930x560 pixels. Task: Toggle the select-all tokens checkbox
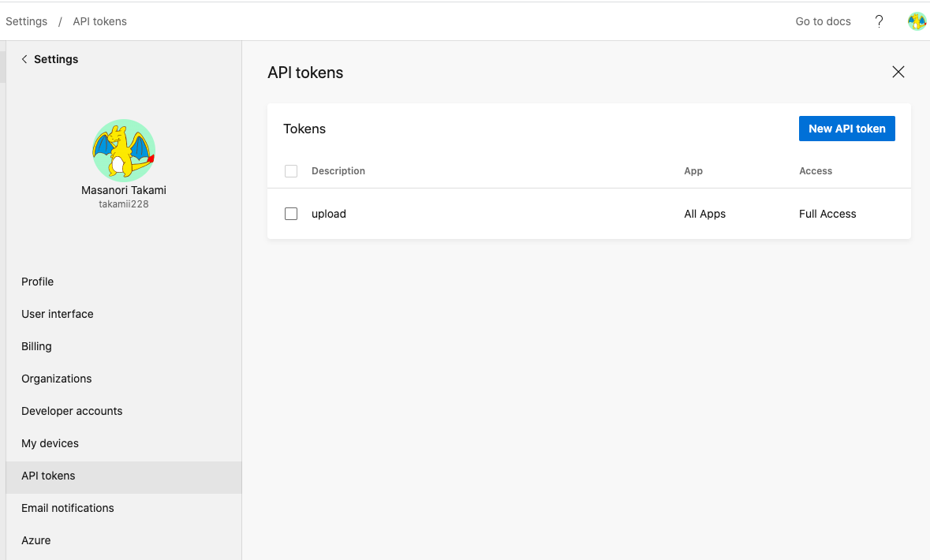coord(291,171)
